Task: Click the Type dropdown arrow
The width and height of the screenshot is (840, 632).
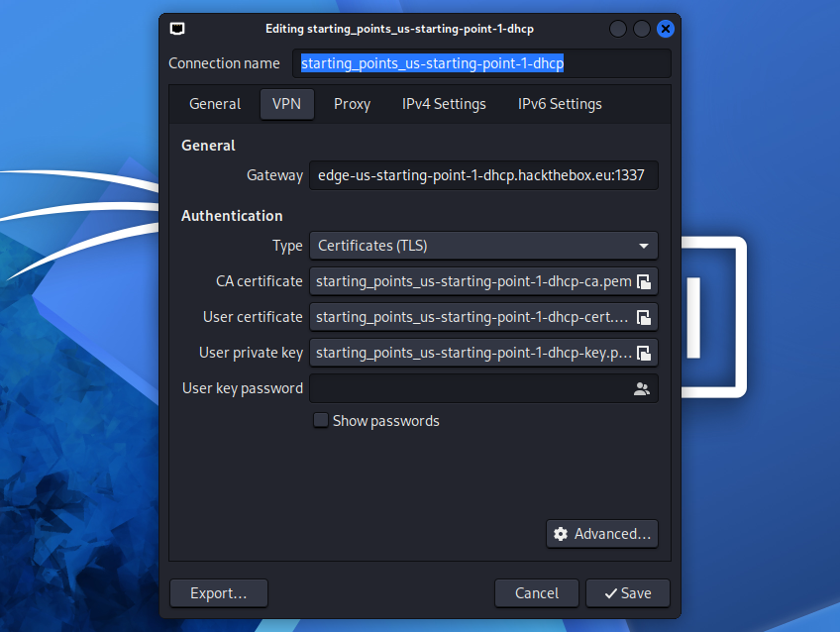Action: click(646, 246)
